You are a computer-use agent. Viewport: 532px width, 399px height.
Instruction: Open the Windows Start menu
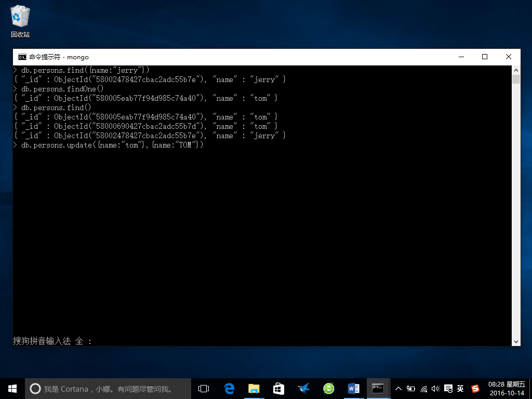pyautogui.click(x=12, y=389)
